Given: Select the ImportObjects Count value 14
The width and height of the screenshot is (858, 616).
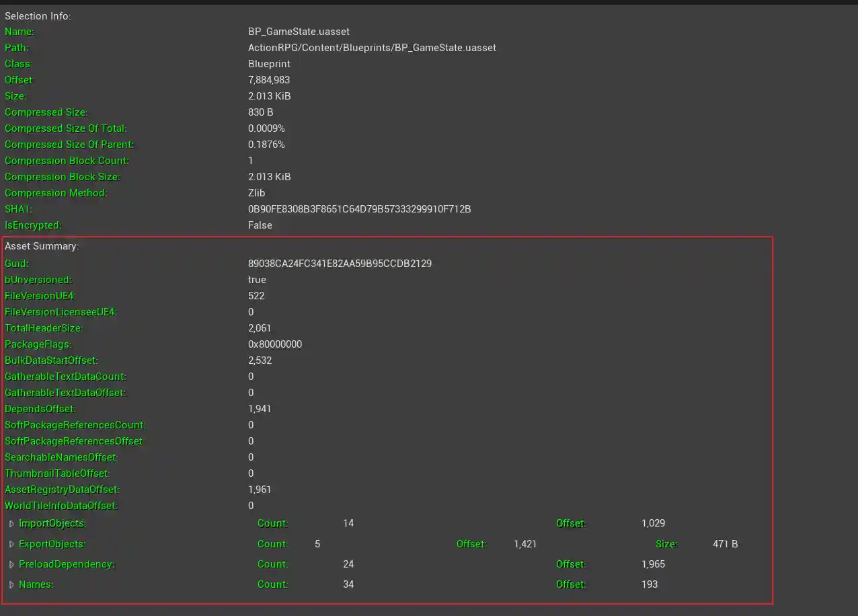Looking at the screenshot, I should 348,523.
